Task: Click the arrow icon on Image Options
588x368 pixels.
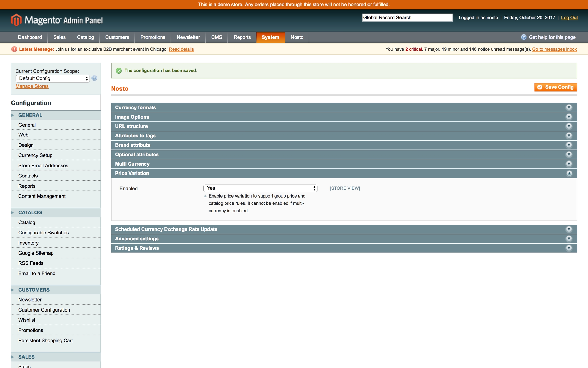Action: point(569,117)
